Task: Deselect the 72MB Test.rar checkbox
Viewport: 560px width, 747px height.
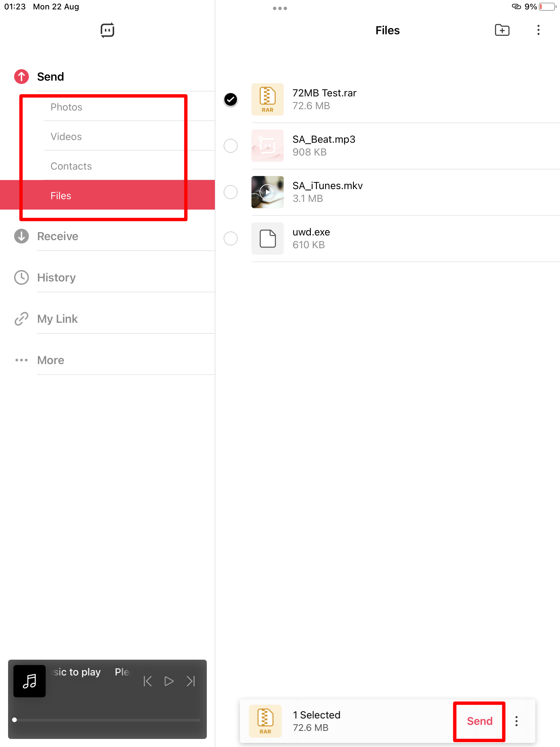Action: (231, 100)
